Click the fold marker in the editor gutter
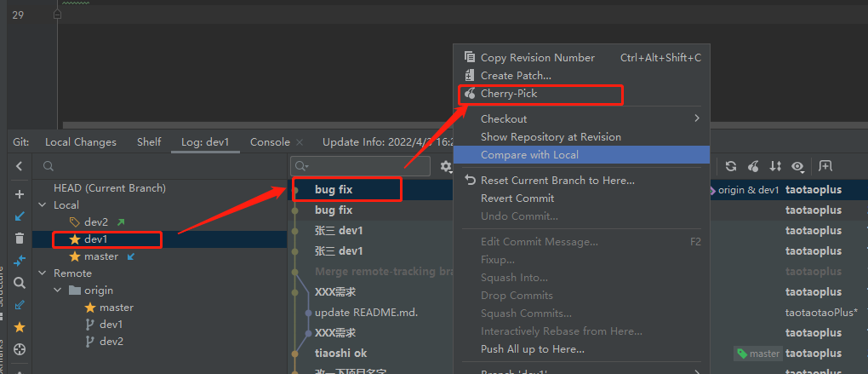This screenshot has width=868, height=374. click(x=57, y=14)
